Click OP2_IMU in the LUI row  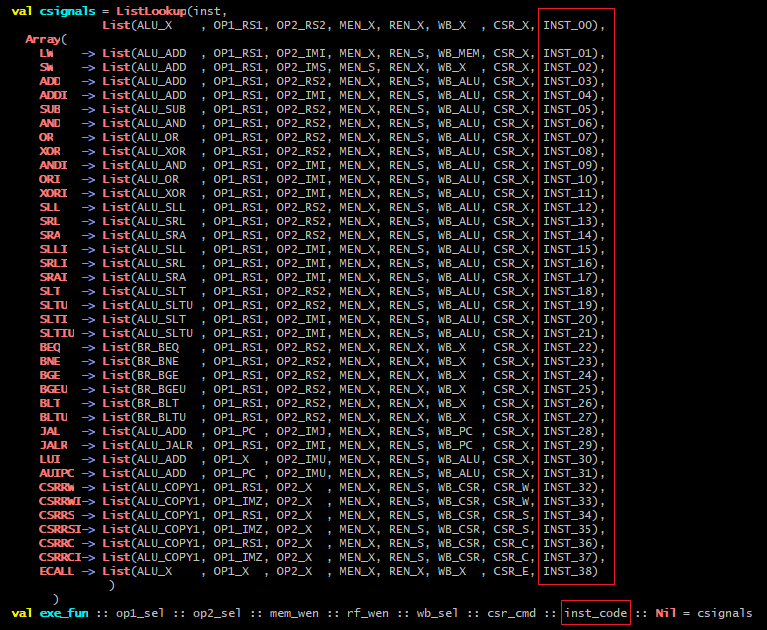point(301,459)
